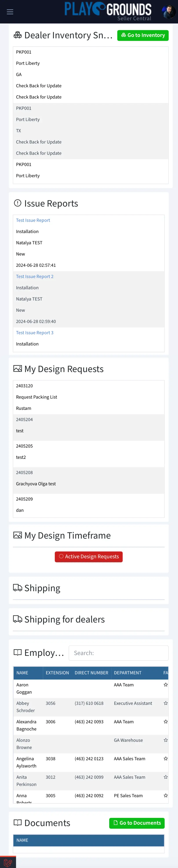Open the hamburger navigation menu

10,12
